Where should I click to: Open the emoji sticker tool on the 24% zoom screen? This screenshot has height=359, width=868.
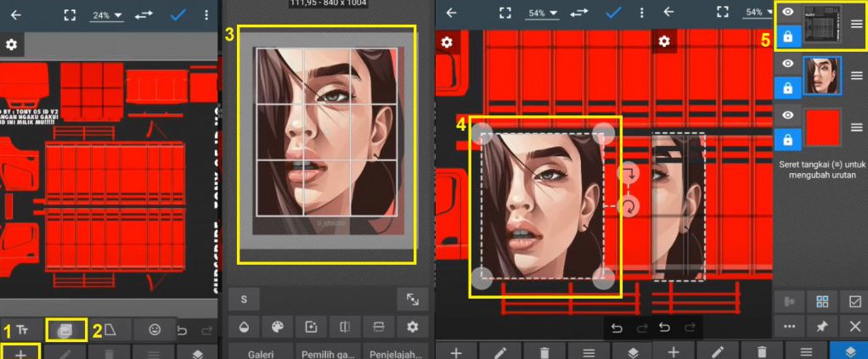(155, 329)
